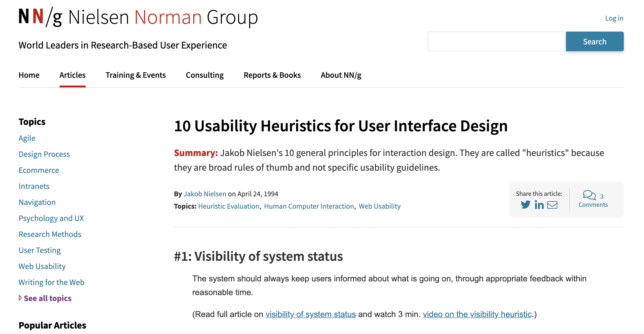
Task: Open video on the visibility heuristic
Action: 477,314
